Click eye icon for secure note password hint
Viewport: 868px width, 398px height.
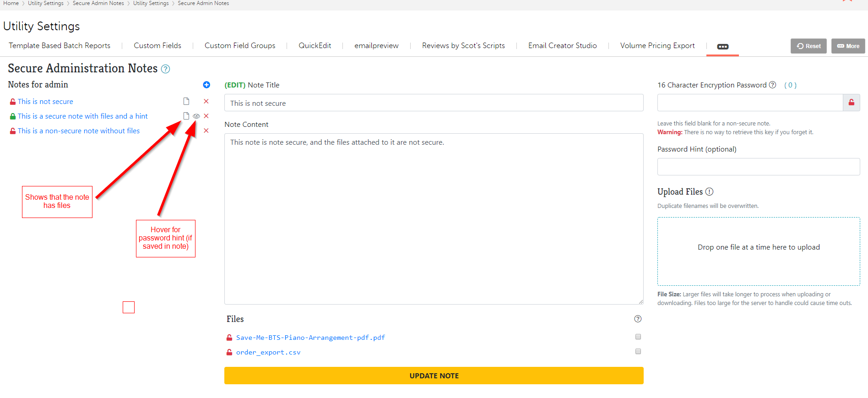click(196, 116)
